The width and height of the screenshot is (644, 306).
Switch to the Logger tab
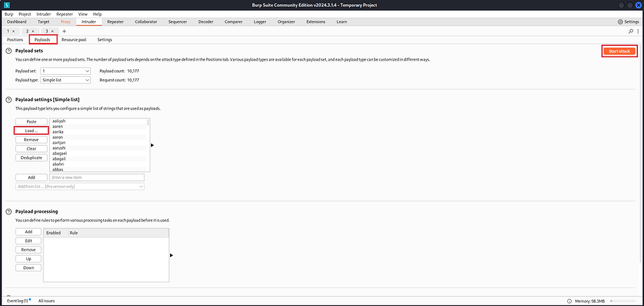(260, 22)
